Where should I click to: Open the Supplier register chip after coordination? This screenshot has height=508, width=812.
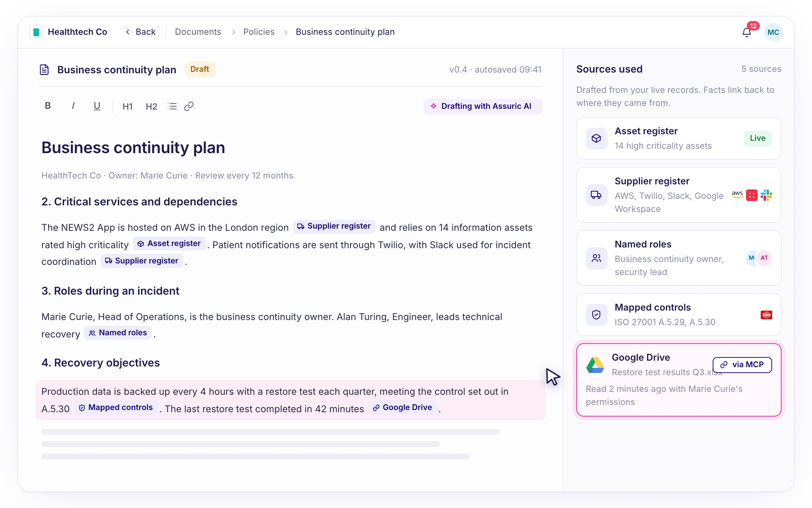[142, 261]
